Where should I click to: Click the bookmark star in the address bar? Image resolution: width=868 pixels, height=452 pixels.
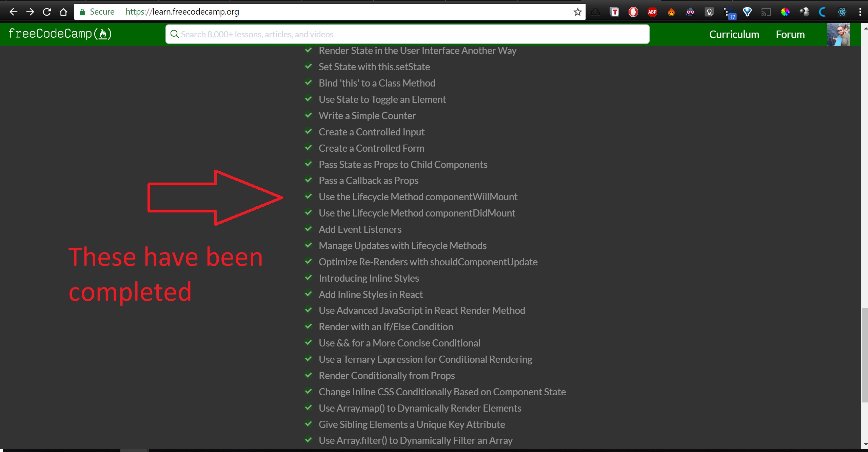[x=577, y=12]
